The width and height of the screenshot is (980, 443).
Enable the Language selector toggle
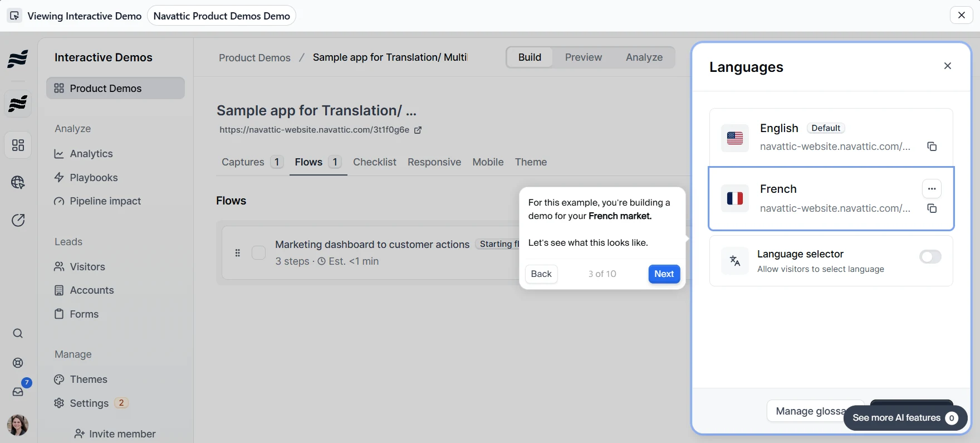pyautogui.click(x=930, y=257)
